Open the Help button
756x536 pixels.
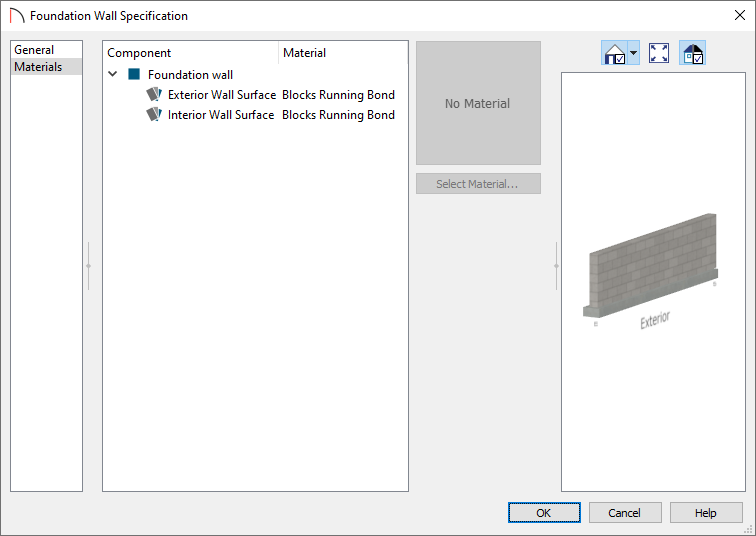(x=706, y=512)
